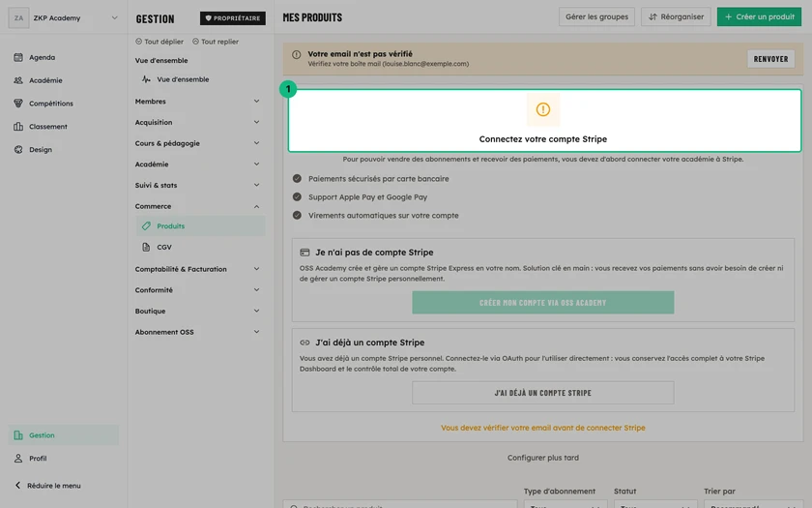
Task: Open Vue d'ensemble page
Action: click(201, 79)
